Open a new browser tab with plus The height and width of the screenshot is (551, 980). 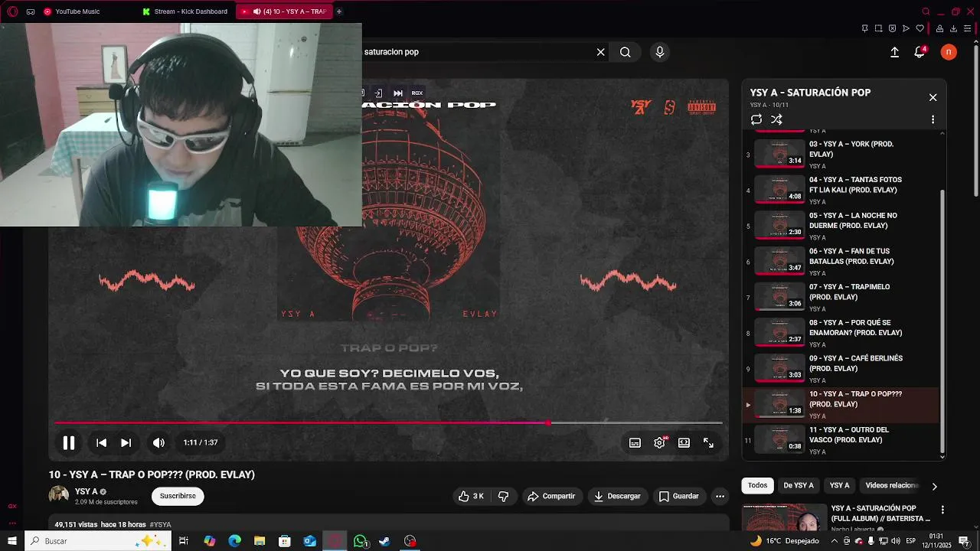[x=339, y=11]
